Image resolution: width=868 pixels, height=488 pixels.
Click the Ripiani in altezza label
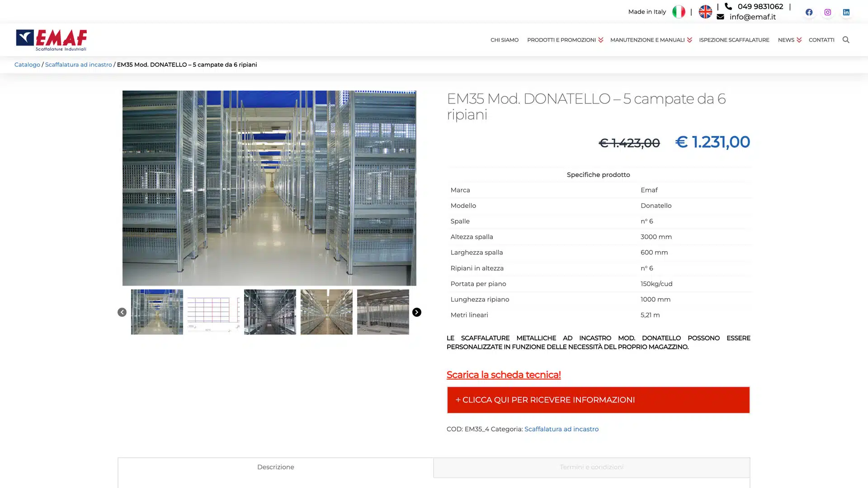pos(477,268)
